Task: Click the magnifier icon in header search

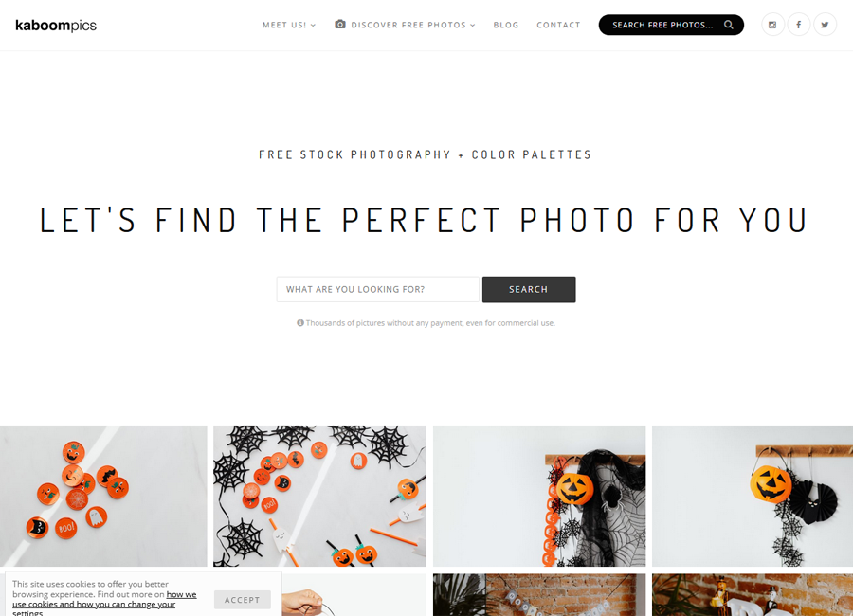Action: pos(729,25)
